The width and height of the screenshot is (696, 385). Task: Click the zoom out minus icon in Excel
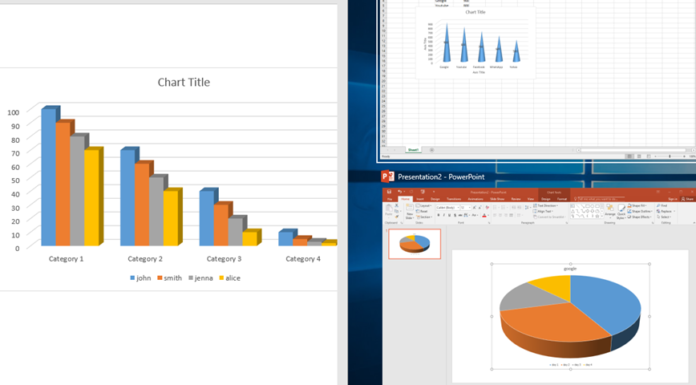655,156
